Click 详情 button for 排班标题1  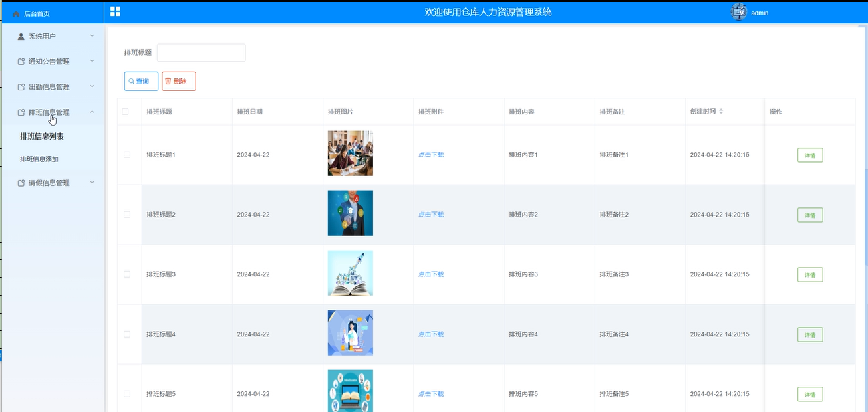coord(810,155)
